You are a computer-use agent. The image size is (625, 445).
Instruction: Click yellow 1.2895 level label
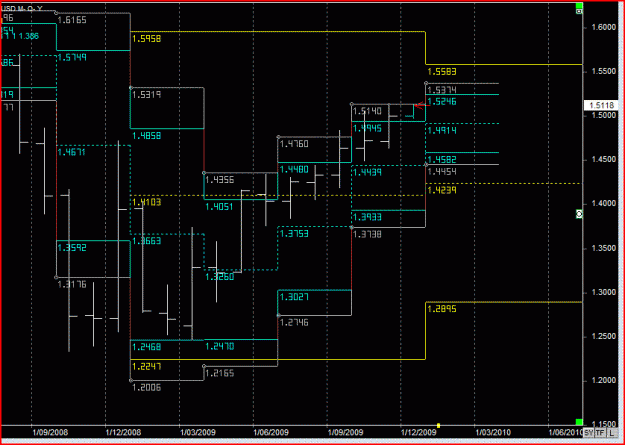pyautogui.click(x=442, y=309)
